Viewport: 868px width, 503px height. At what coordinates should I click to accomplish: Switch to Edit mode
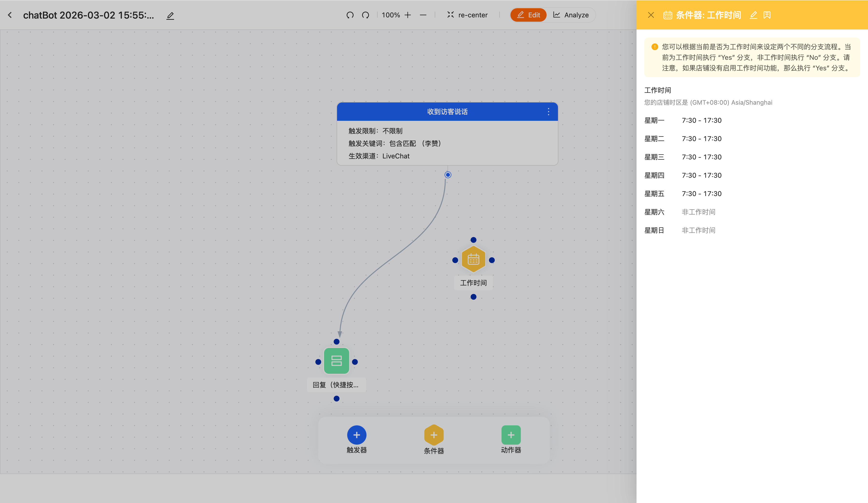528,15
